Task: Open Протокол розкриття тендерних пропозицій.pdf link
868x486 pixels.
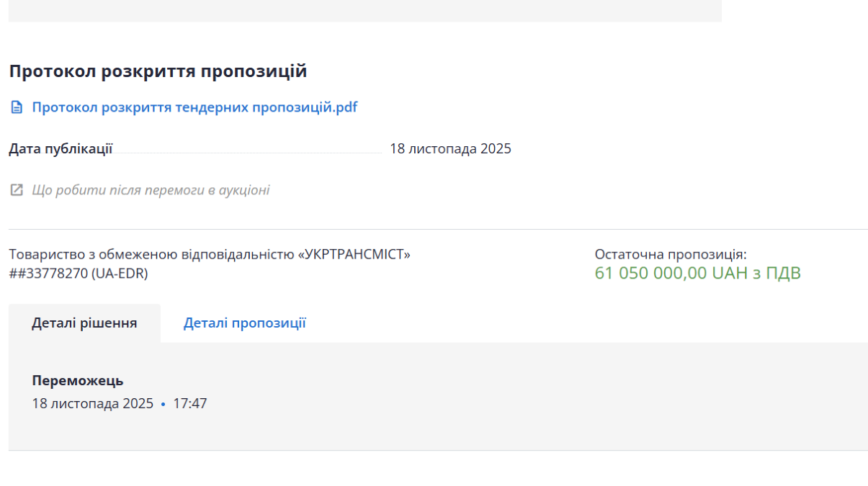Action: pos(194,108)
